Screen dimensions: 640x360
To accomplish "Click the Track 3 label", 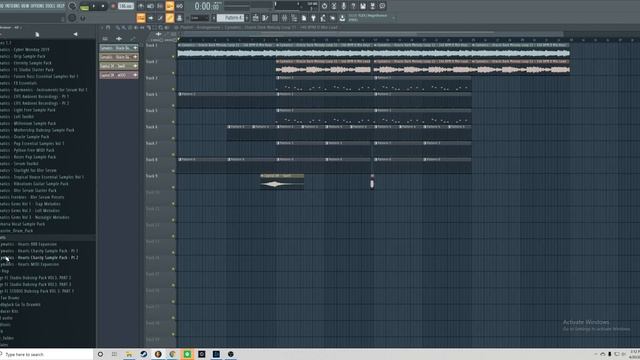I will (151, 78).
